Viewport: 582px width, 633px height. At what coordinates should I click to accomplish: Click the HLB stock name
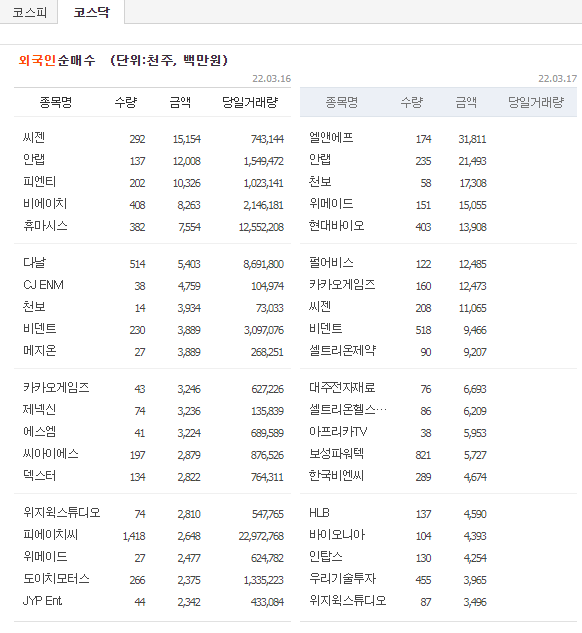point(319,513)
